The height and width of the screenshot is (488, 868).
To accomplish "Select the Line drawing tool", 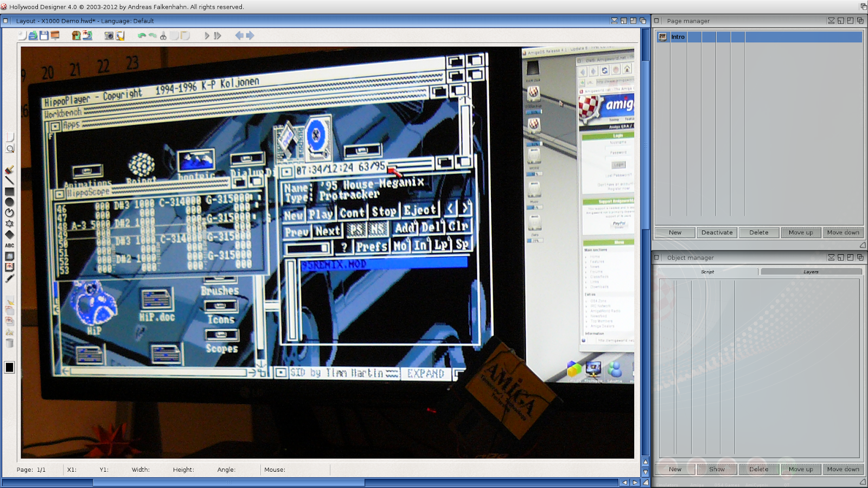I will (x=9, y=181).
